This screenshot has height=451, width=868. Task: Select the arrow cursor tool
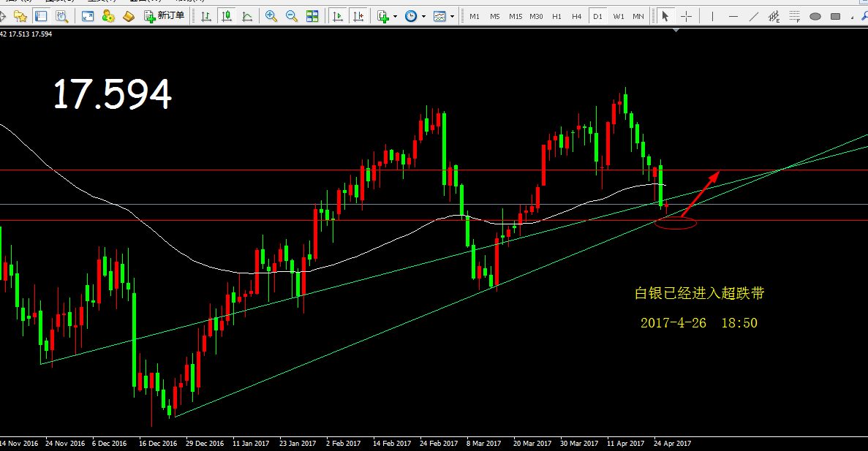coord(665,16)
